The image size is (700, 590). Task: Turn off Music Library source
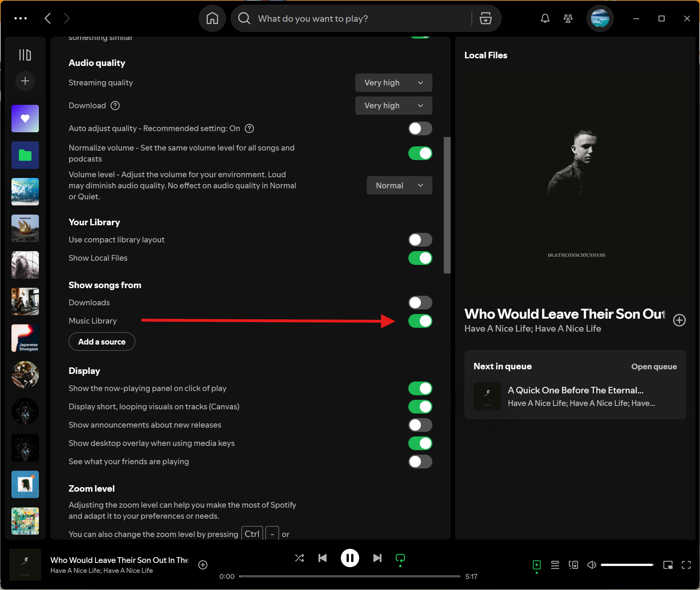click(x=420, y=321)
